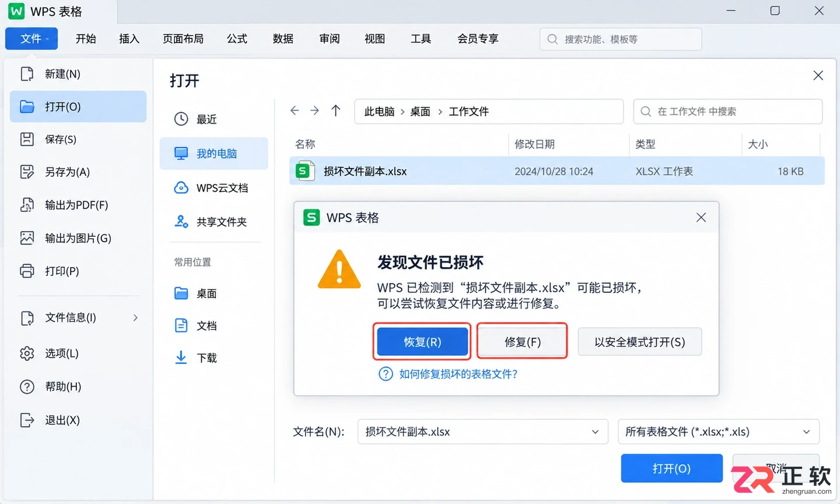Screen dimensions: 840x504
Task: Click the Print (打印) printer icon
Action: [x=27, y=271]
